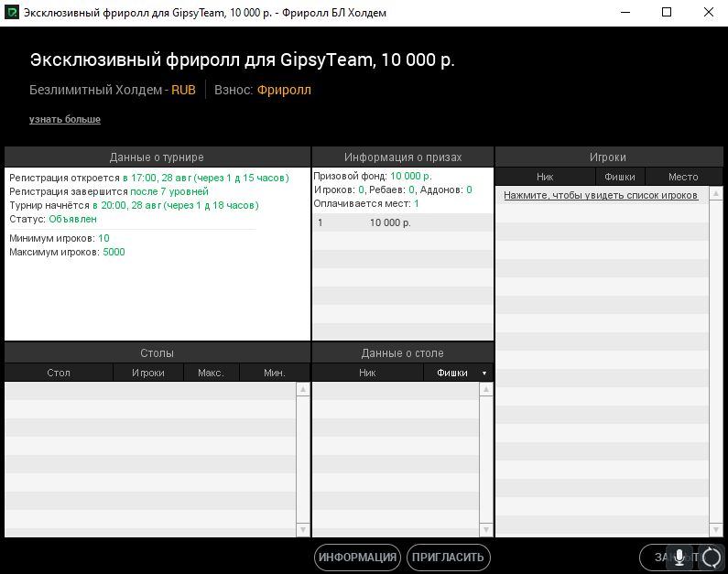The width and height of the screenshot is (728, 574).
Task: Click the ПРИГЛАСИТЬ button
Action: pos(448,558)
